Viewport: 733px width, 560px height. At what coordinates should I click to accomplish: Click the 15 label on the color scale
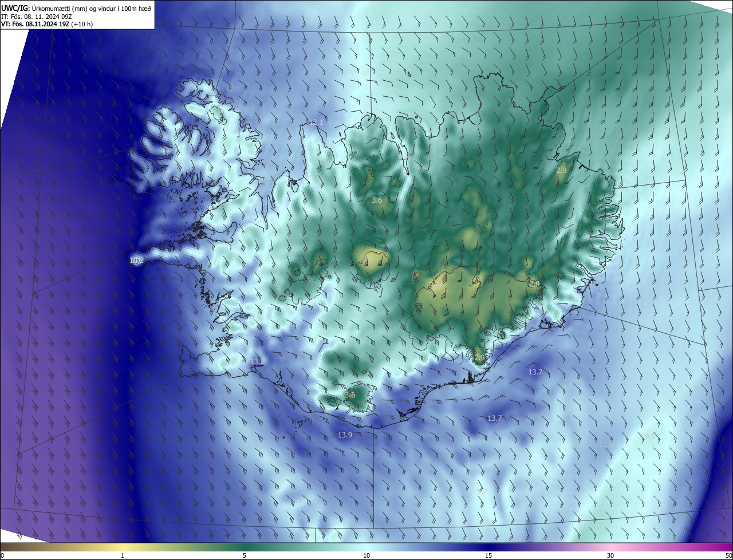pyautogui.click(x=488, y=555)
